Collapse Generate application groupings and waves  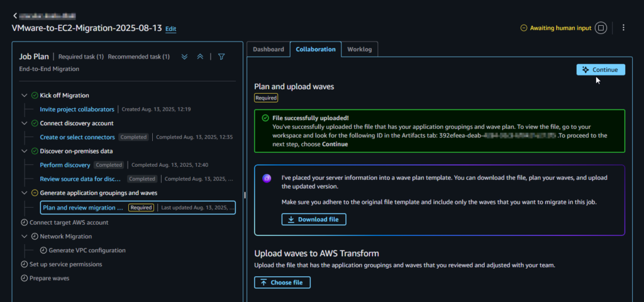click(24, 193)
